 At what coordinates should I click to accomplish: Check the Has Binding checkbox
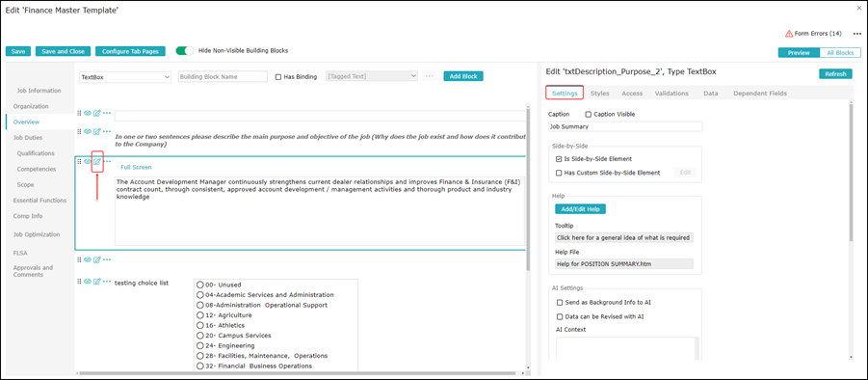(x=278, y=77)
